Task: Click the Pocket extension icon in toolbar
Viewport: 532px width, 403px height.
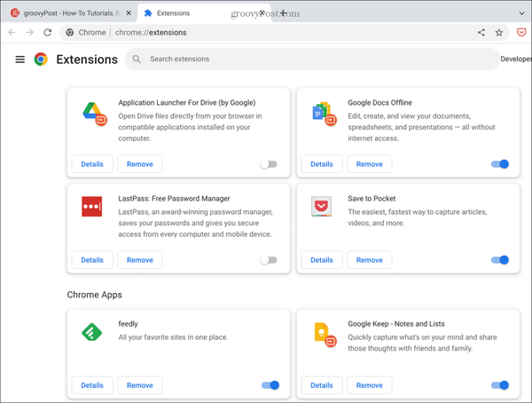Action: click(520, 33)
